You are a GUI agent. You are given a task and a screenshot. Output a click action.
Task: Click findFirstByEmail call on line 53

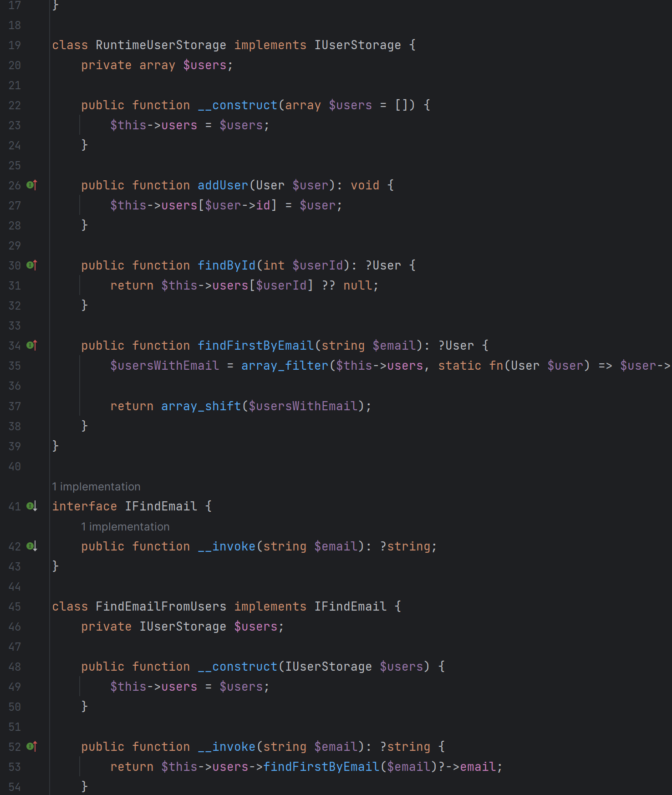pos(321,767)
